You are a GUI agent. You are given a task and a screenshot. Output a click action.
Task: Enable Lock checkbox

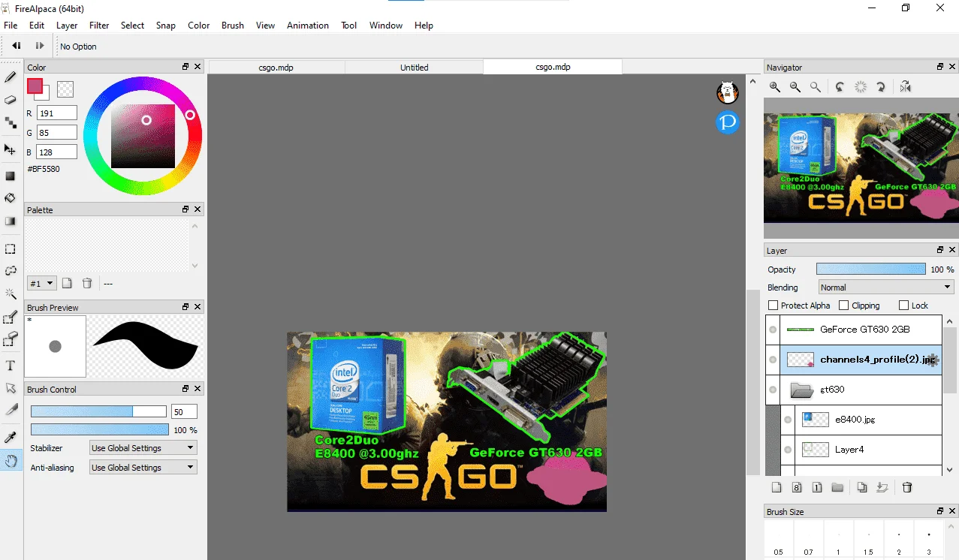click(903, 306)
